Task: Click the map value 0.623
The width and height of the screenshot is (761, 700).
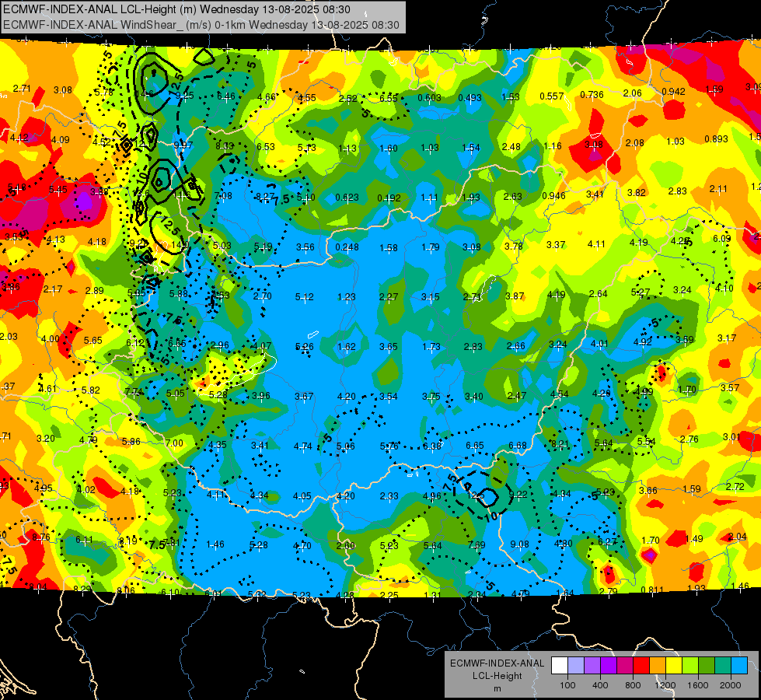Action: point(347,198)
